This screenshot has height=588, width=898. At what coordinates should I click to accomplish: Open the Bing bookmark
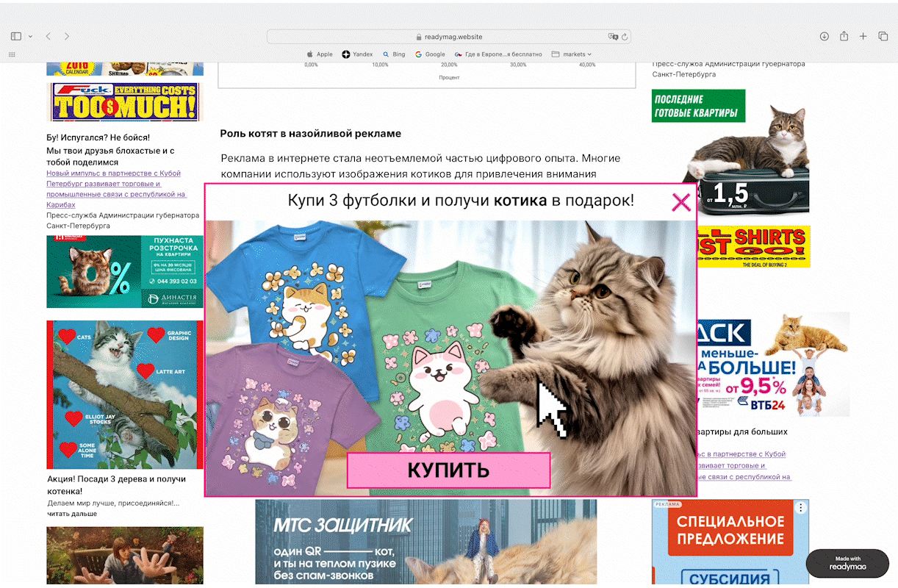[394, 54]
